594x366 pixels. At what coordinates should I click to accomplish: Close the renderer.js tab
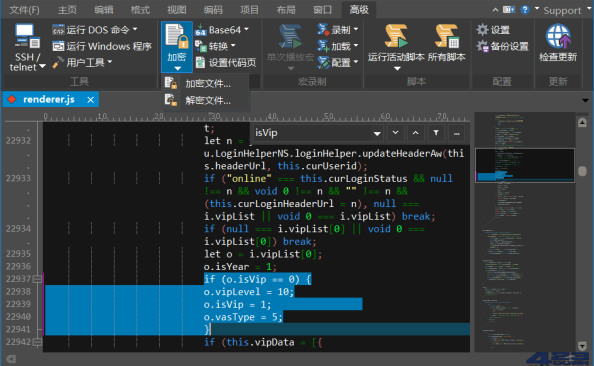pyautogui.click(x=91, y=100)
